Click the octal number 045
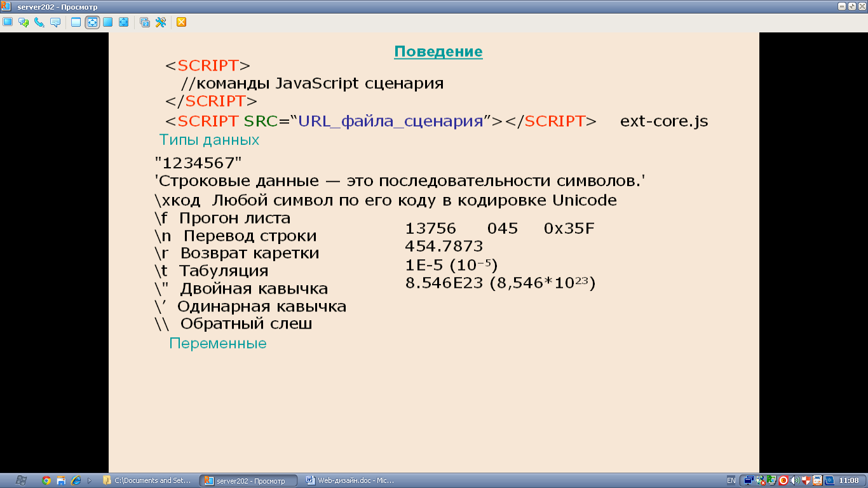Image resolution: width=868 pixels, height=488 pixels. click(x=503, y=229)
